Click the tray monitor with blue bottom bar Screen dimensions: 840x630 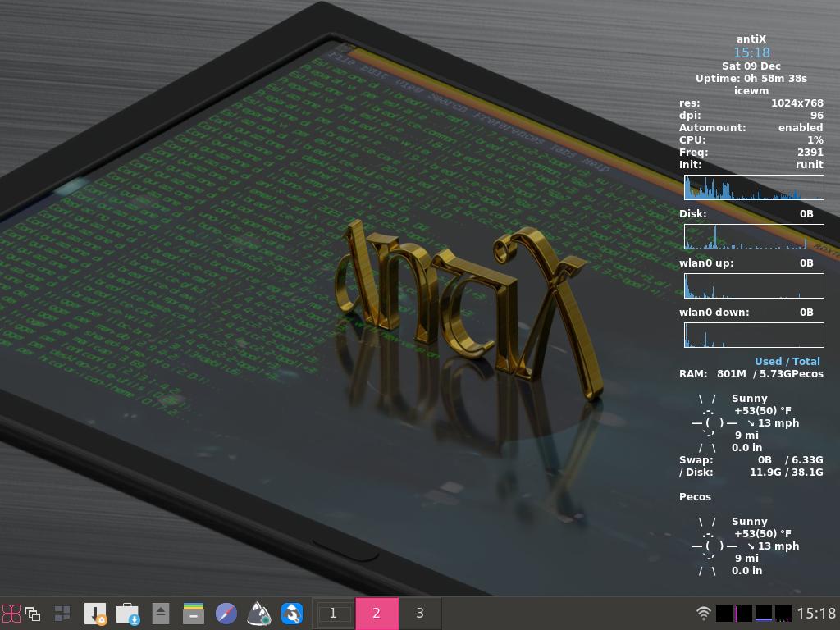pyautogui.click(x=764, y=614)
